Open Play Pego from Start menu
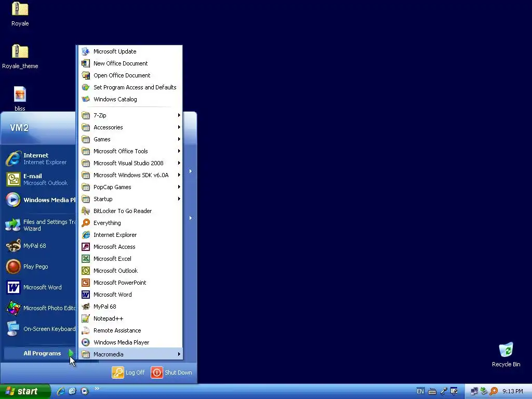532x399 pixels. point(39,267)
